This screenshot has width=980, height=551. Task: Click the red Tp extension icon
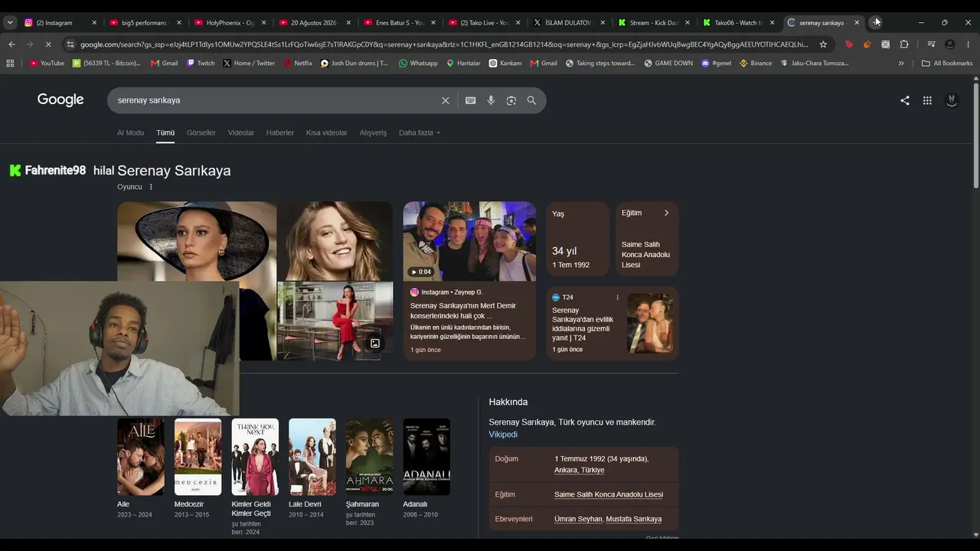[x=848, y=44]
